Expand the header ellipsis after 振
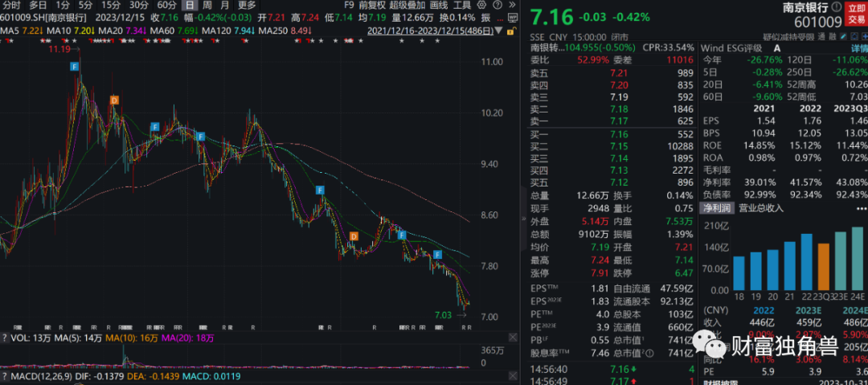 500,20
